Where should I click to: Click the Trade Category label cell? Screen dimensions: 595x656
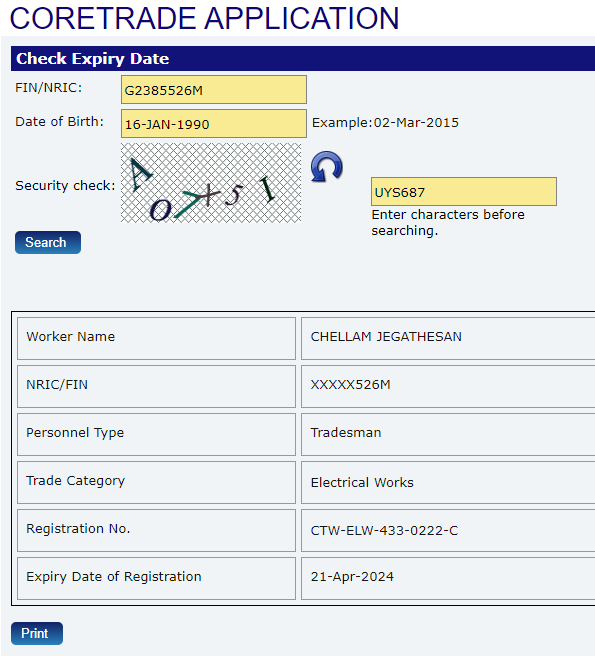(156, 482)
